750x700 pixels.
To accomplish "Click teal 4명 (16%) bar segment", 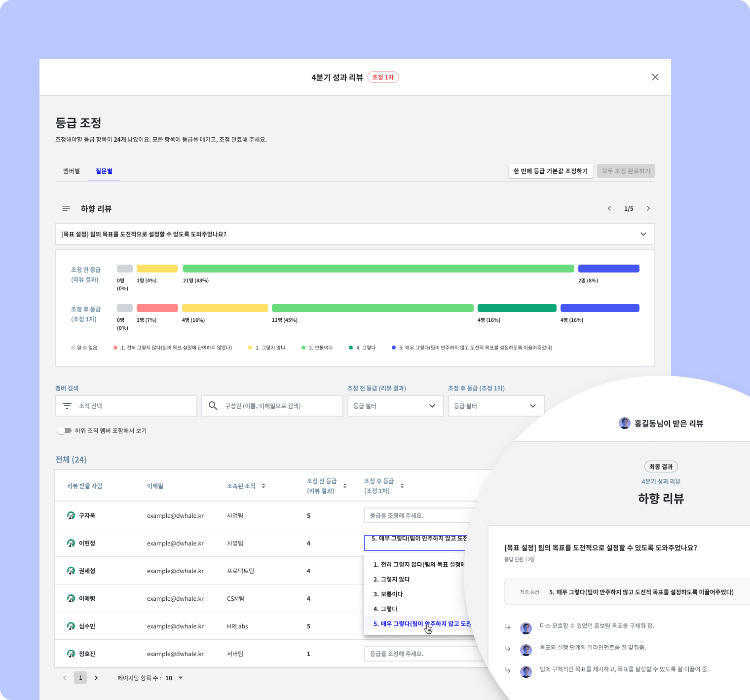I will (517, 308).
